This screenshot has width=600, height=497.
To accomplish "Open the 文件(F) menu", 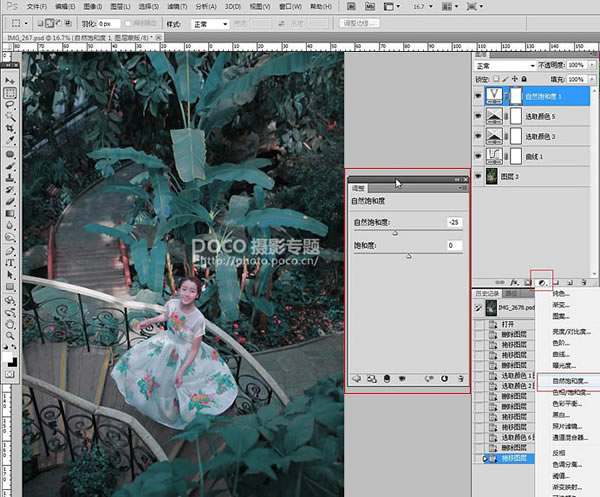I will tap(37, 7).
